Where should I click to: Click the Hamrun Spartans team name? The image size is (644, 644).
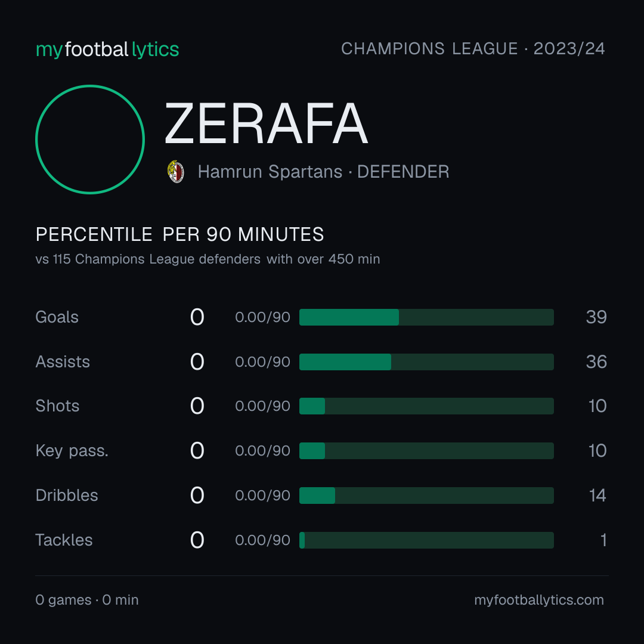point(270,172)
